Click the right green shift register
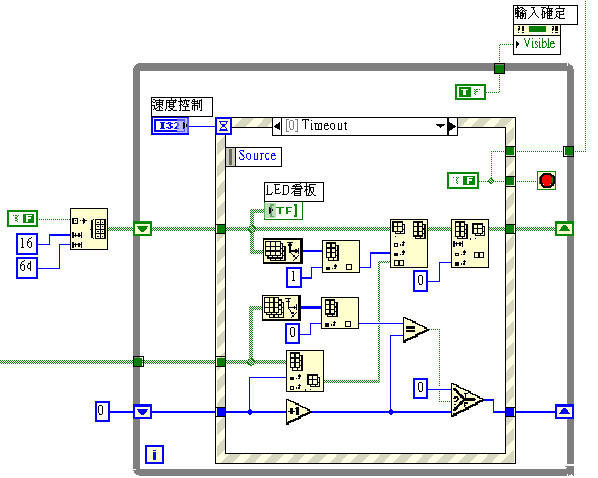598x478 pixels. (x=564, y=229)
